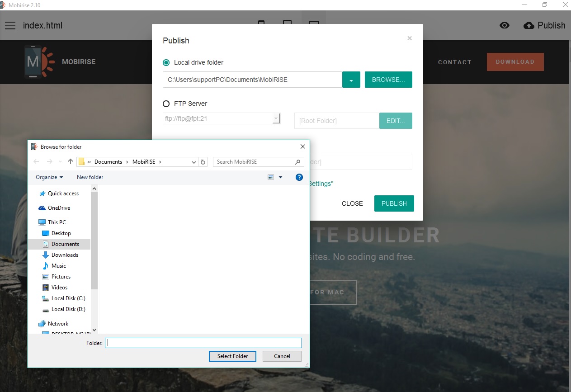
Task: Click the BROWSE button in the Publish dialog
Action: 388,80
